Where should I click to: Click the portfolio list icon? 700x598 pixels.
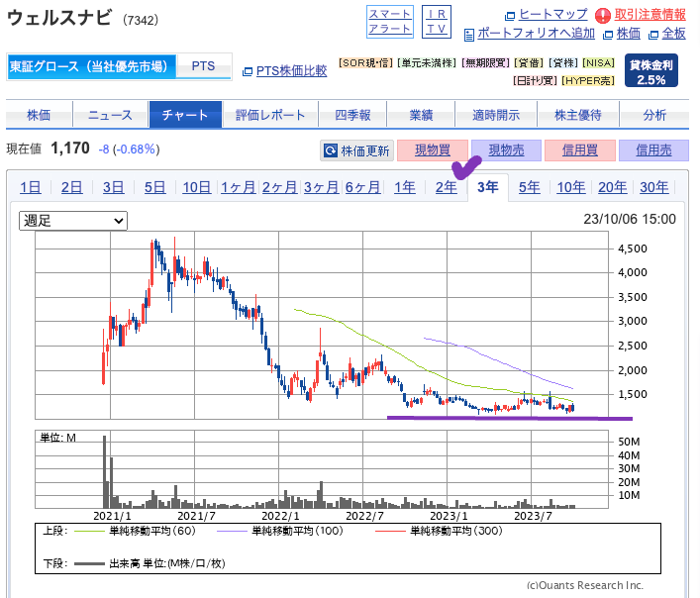pyautogui.click(x=468, y=35)
